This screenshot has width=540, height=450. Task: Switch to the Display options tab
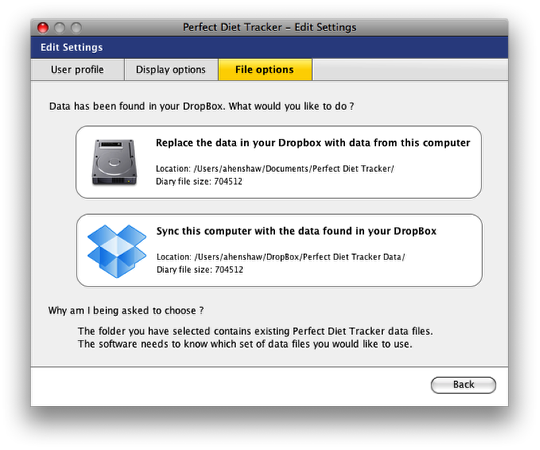tap(171, 70)
